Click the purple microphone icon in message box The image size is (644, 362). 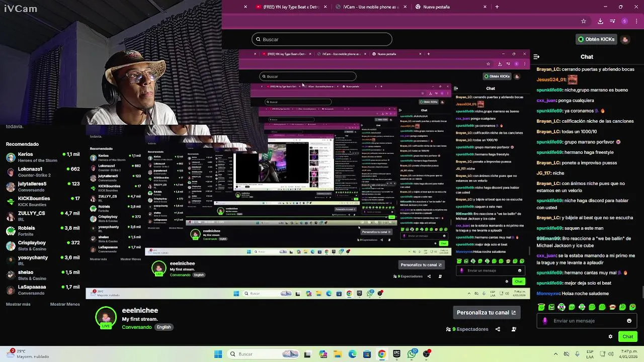[545, 321]
